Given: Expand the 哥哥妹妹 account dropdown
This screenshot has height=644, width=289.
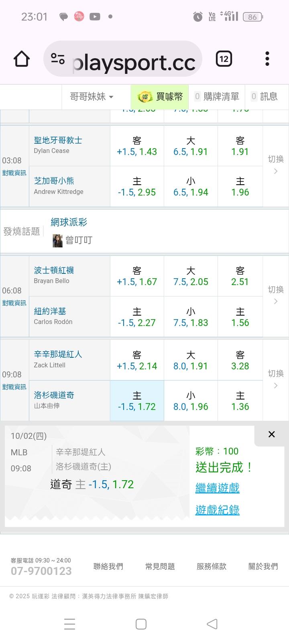Looking at the screenshot, I should pos(92,97).
